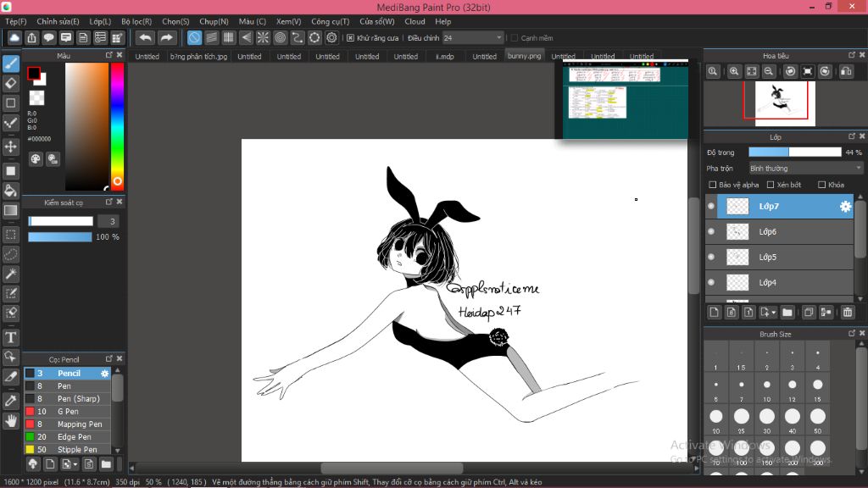Image resolution: width=868 pixels, height=488 pixels.
Task: Activate the Lasso selection tool
Action: (10, 254)
